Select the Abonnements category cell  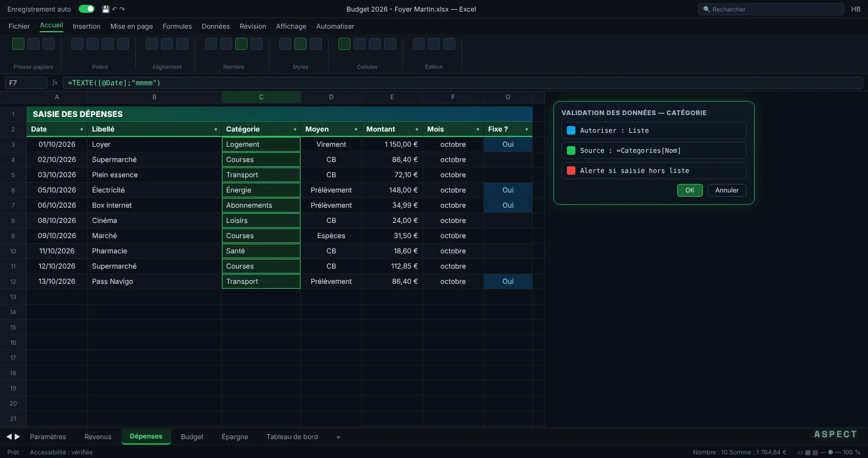pos(261,205)
